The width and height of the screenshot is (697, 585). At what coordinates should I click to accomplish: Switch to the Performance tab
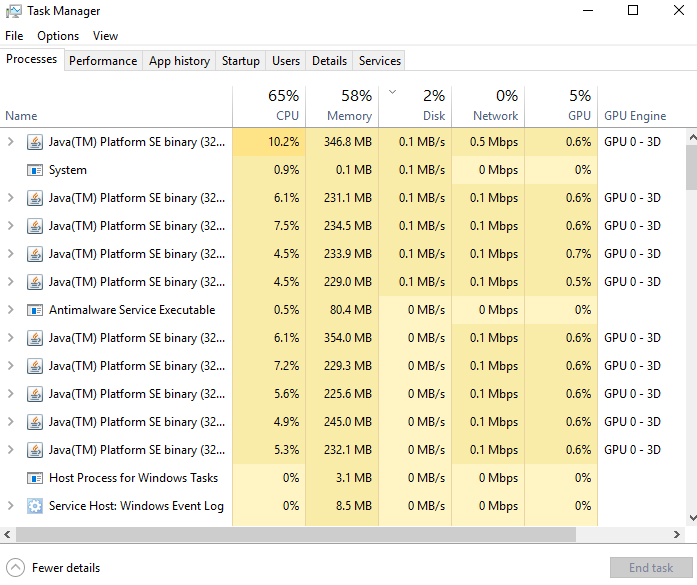(103, 60)
